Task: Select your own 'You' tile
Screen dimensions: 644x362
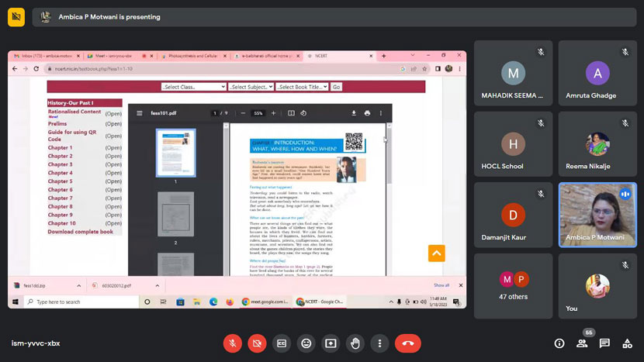Action: (x=597, y=286)
